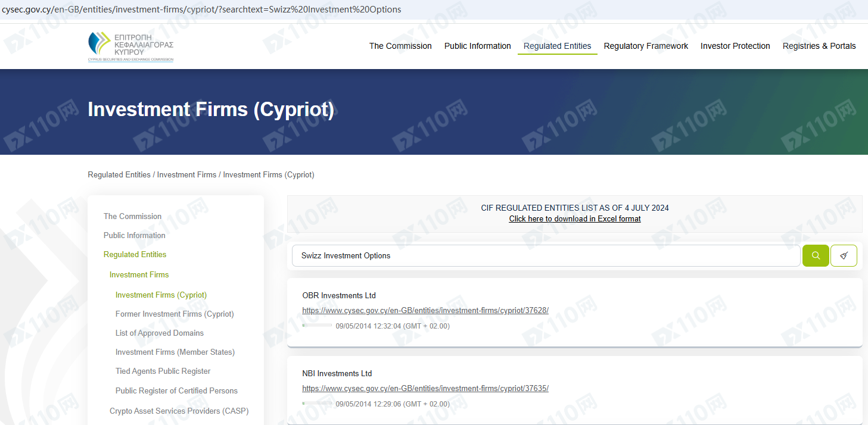Select Investment Firms (Member States) in sidebar
The height and width of the screenshot is (425, 868).
[175, 352]
